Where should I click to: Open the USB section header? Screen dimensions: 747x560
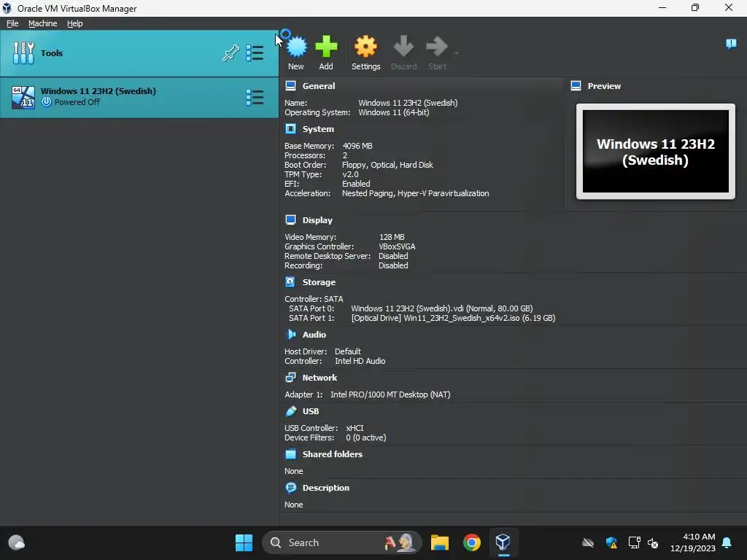[x=311, y=411]
